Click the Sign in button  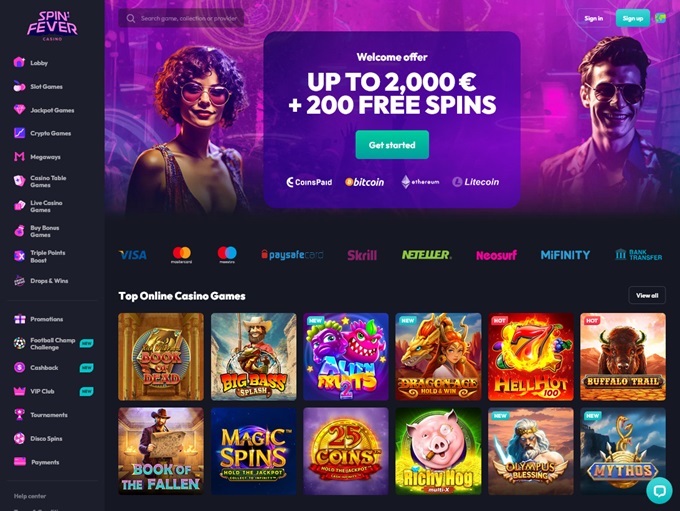pos(594,18)
